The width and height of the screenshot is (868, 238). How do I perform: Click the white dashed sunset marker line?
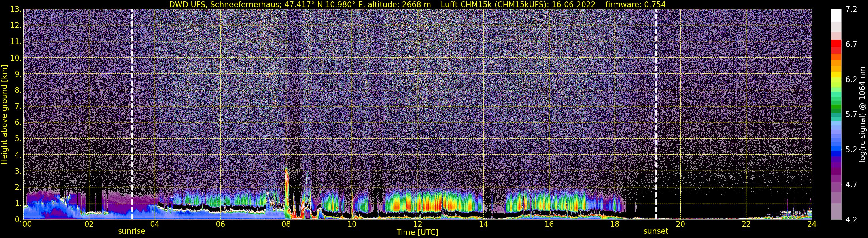click(x=656, y=114)
